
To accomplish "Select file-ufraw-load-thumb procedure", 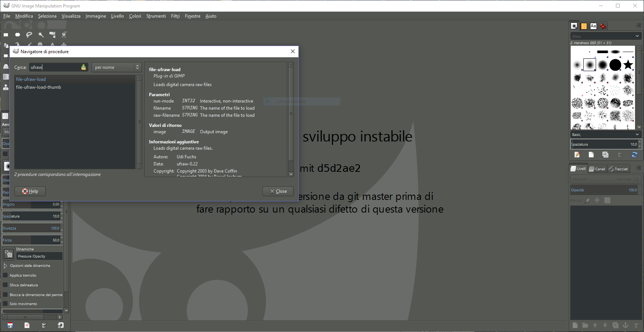I will 75,87.
